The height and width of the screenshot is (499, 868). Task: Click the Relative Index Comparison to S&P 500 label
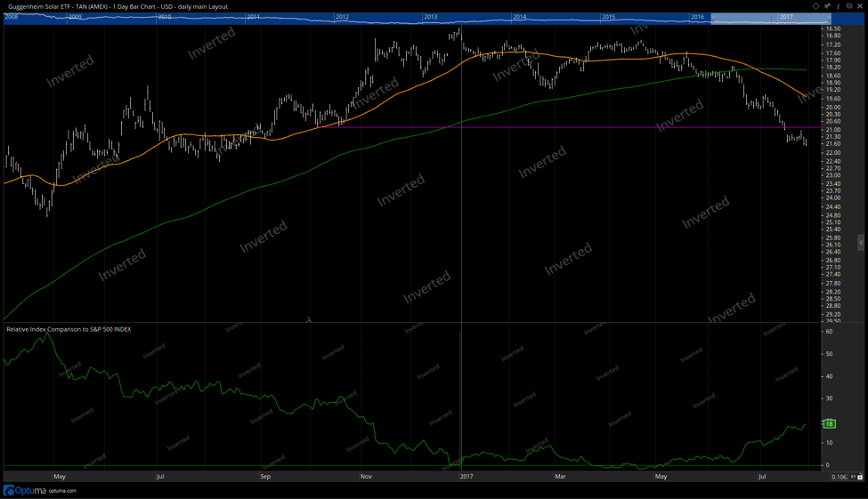click(69, 329)
